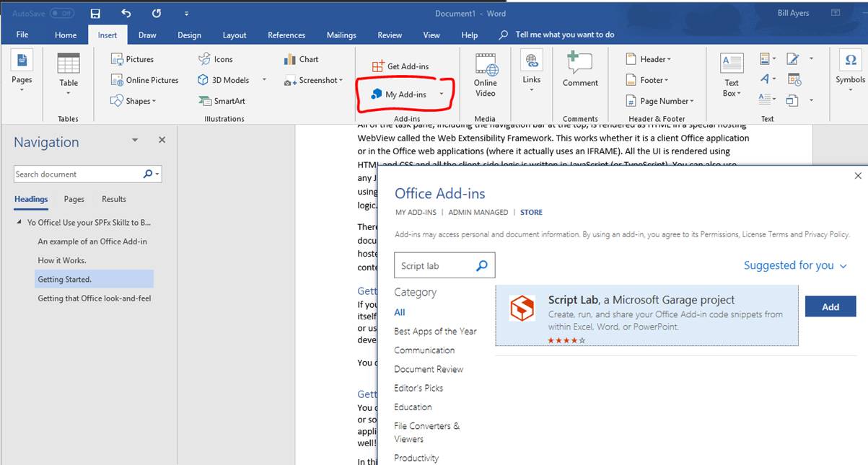Select Getting that Office look-and-feel heading
The image size is (868, 465).
[95, 298]
